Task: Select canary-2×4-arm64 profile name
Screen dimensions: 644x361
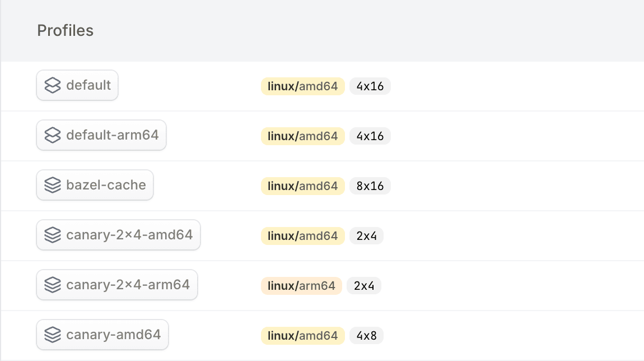Action: pyautogui.click(x=128, y=285)
